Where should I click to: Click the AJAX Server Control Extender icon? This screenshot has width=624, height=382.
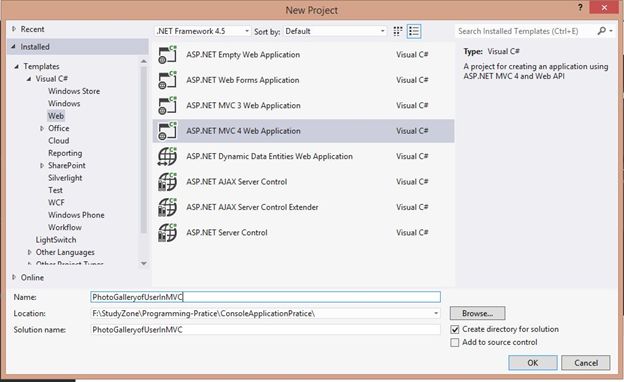pyautogui.click(x=168, y=208)
